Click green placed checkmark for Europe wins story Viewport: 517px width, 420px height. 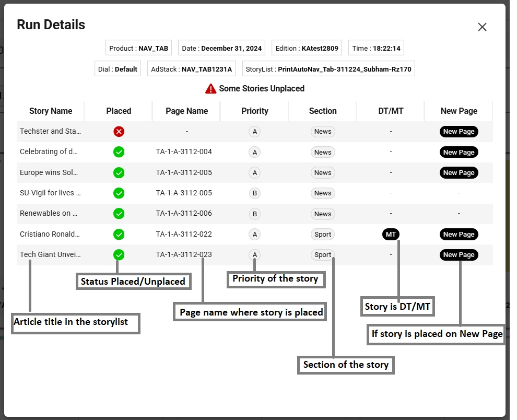point(119,172)
